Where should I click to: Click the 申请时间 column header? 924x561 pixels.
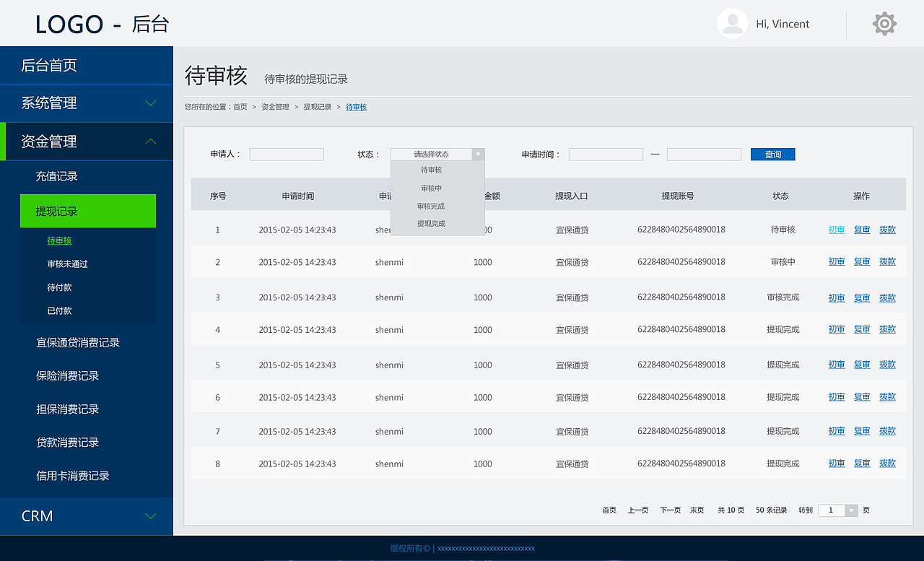297,196
